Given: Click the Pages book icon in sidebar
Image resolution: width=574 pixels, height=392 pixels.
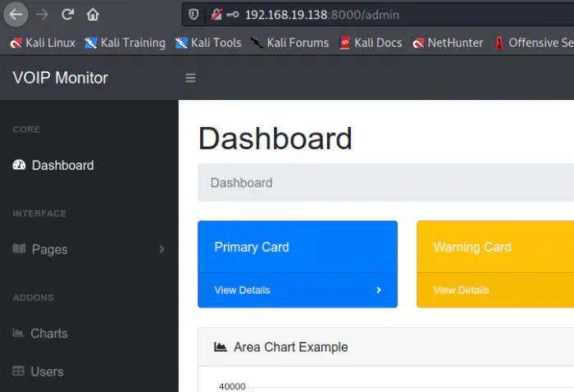Looking at the screenshot, I should [19, 249].
